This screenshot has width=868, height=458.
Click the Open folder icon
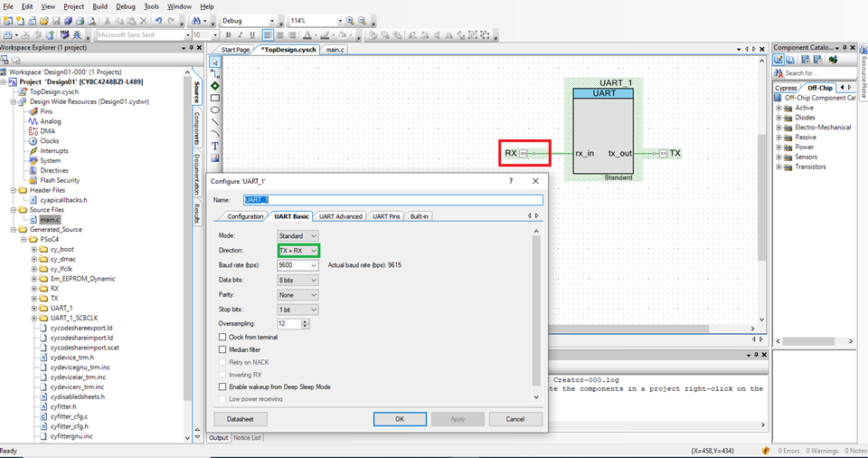click(x=43, y=21)
